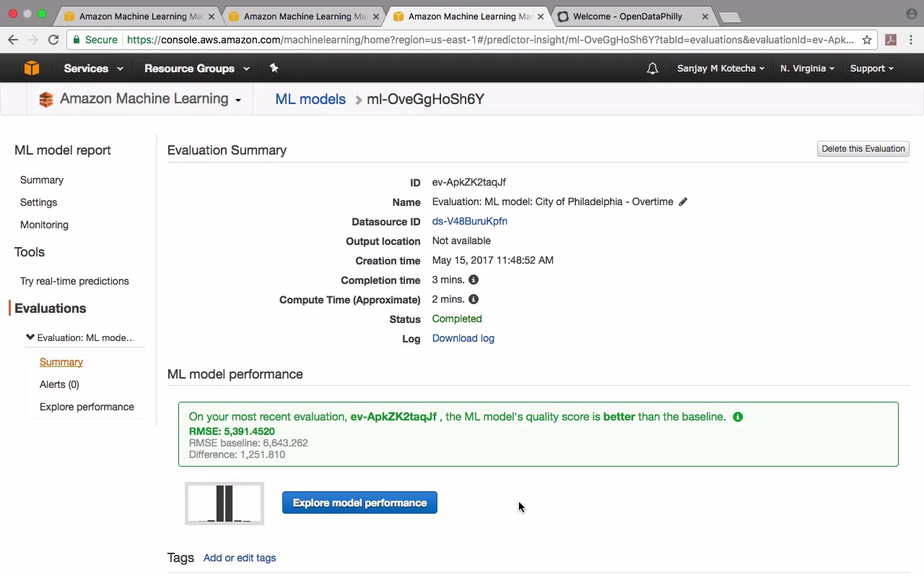Click the AWS orange cube home icon

(32, 69)
